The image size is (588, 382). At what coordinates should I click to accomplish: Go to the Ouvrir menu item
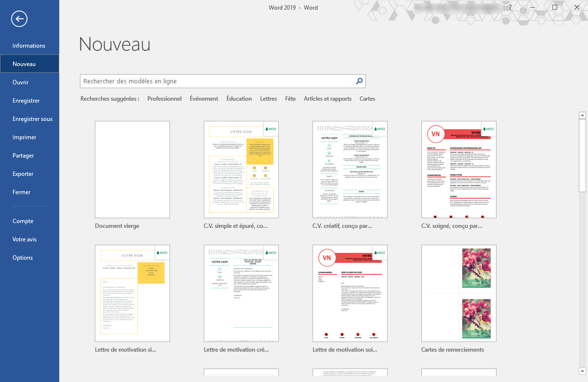tap(21, 82)
